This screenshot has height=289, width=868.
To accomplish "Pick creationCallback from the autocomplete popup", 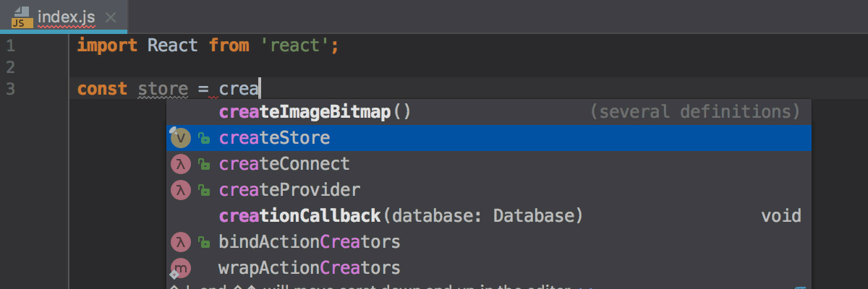I will coord(299,216).
